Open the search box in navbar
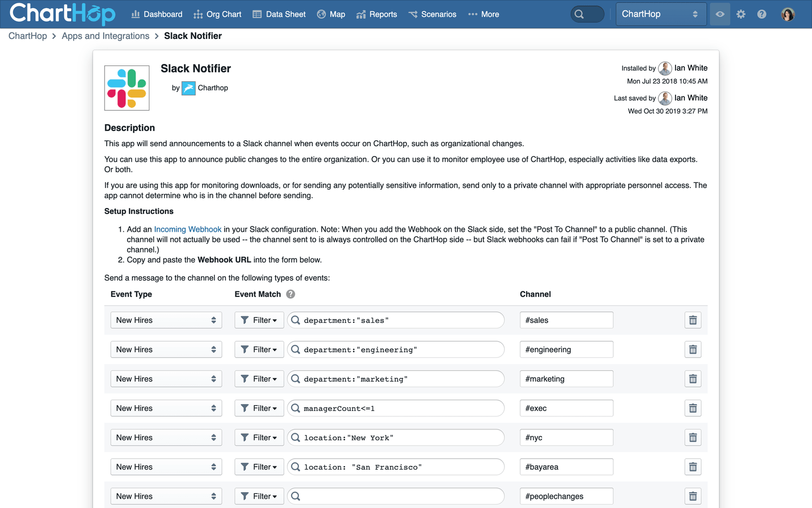 (x=587, y=14)
